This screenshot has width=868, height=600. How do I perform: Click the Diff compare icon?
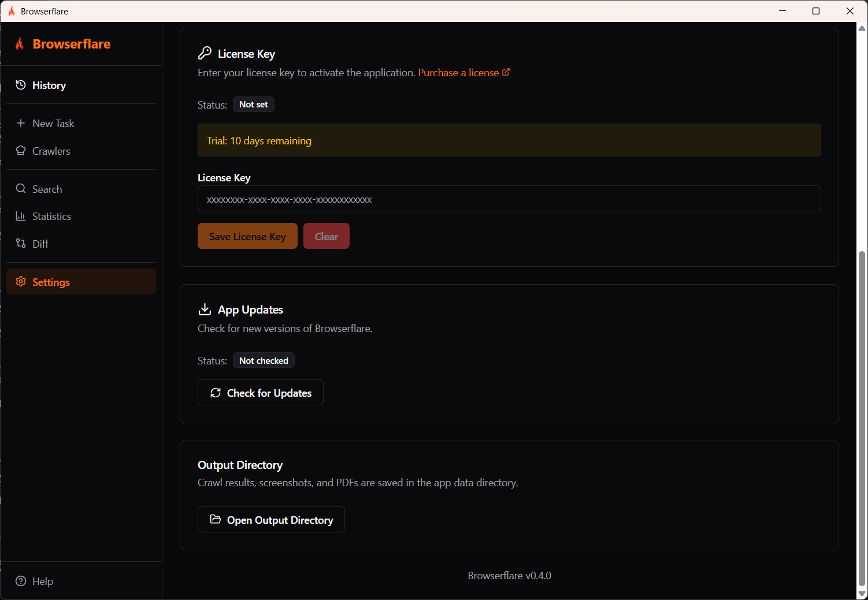21,243
